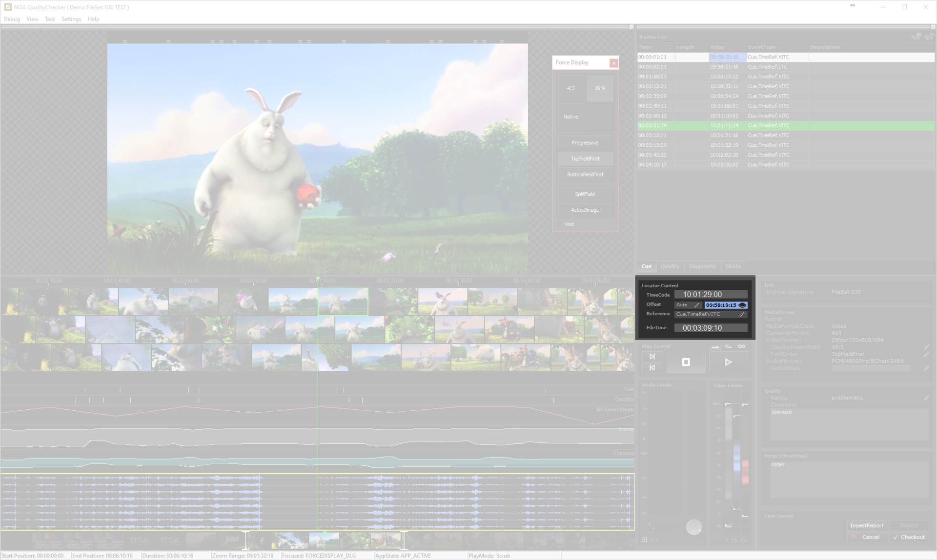Click the Stop button in Play Control

coord(686,362)
